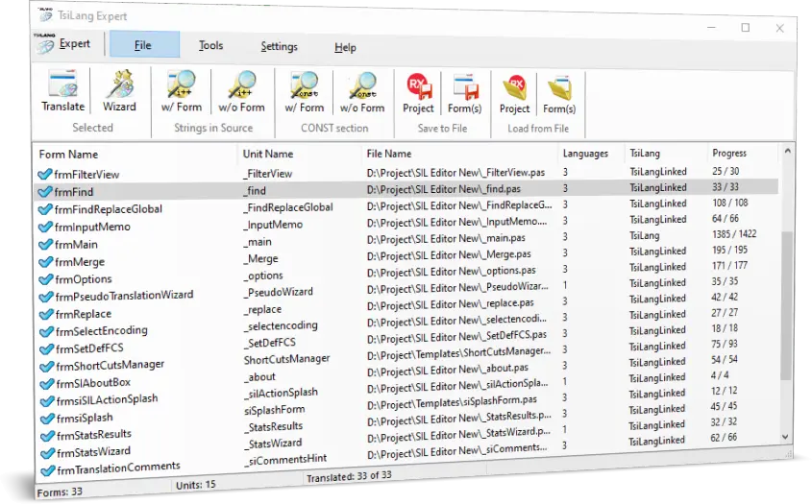The image size is (812, 504).
Task: Select the frmTranslationComments form name
Action: 118,468
